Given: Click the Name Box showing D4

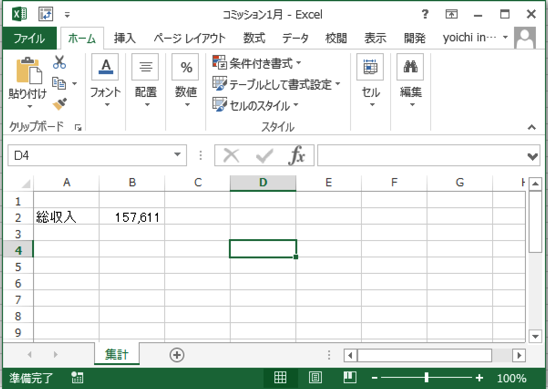Looking at the screenshot, I should click(90, 155).
